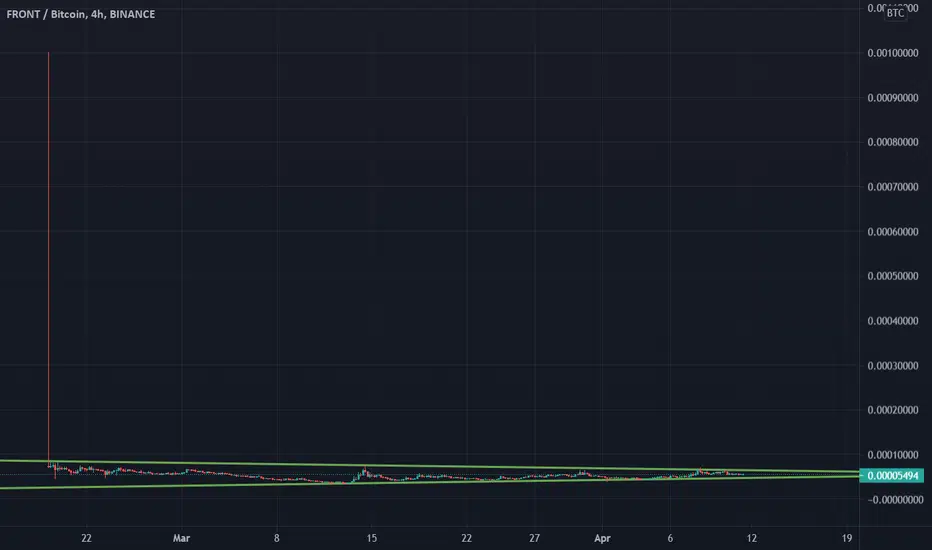Select the current price tag 0.00005494
Image resolution: width=932 pixels, height=550 pixels.
coord(892,476)
